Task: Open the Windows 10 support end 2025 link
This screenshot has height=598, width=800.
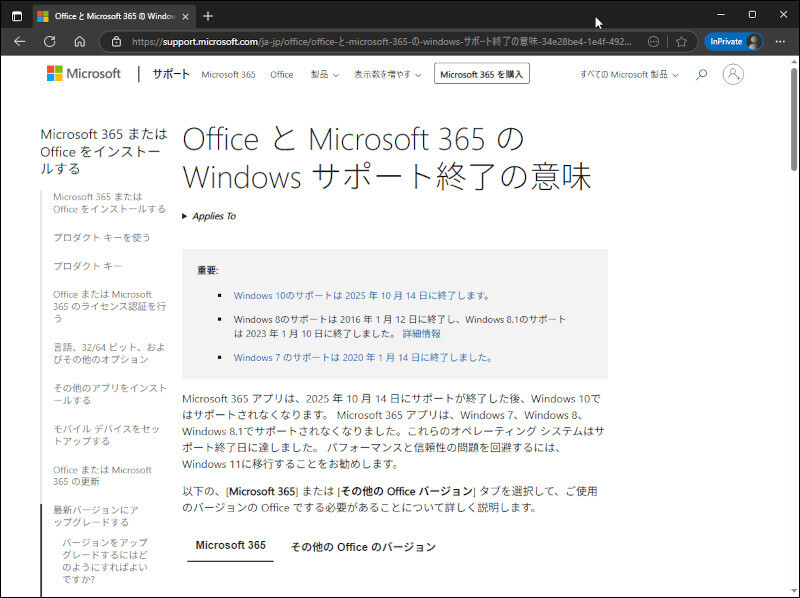Action: coord(362,295)
